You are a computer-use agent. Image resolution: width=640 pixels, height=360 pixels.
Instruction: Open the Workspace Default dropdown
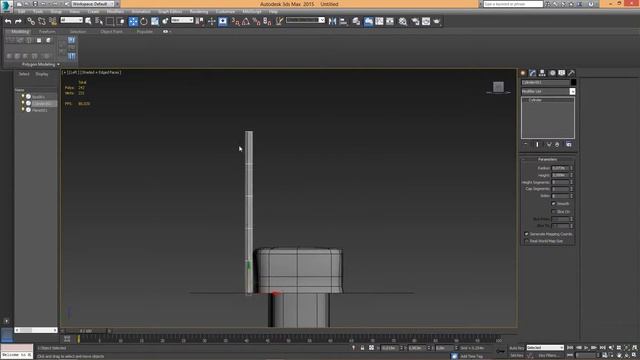coord(93,4)
